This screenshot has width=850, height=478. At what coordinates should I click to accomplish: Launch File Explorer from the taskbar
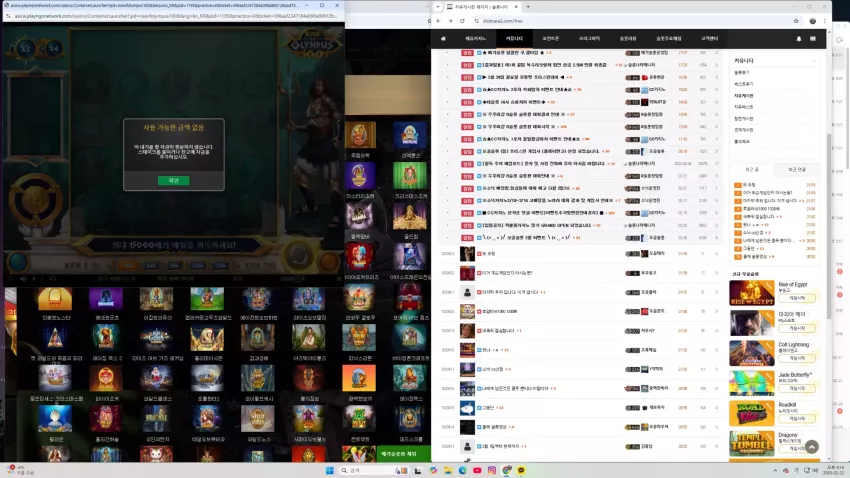pos(448,470)
